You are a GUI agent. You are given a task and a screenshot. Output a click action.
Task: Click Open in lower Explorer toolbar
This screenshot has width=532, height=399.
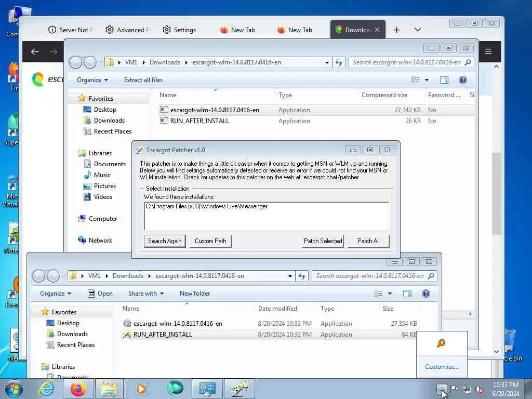(100, 294)
